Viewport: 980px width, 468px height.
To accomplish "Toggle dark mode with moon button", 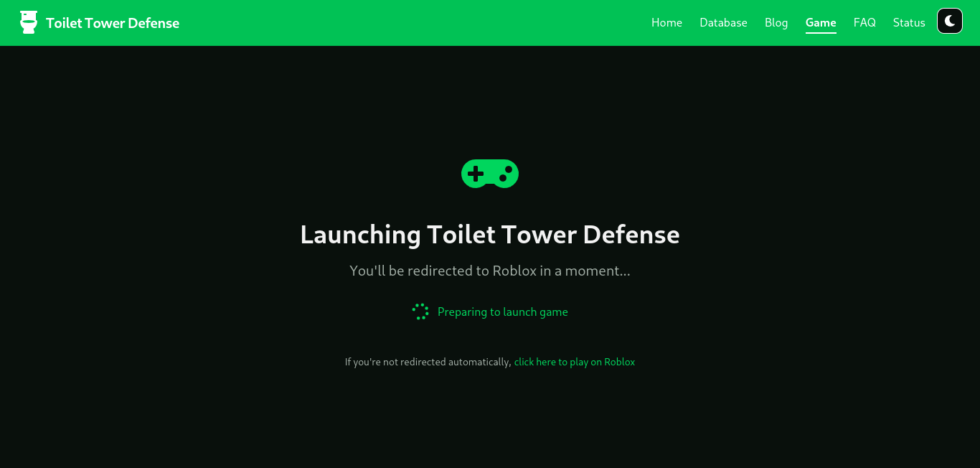I will [950, 22].
